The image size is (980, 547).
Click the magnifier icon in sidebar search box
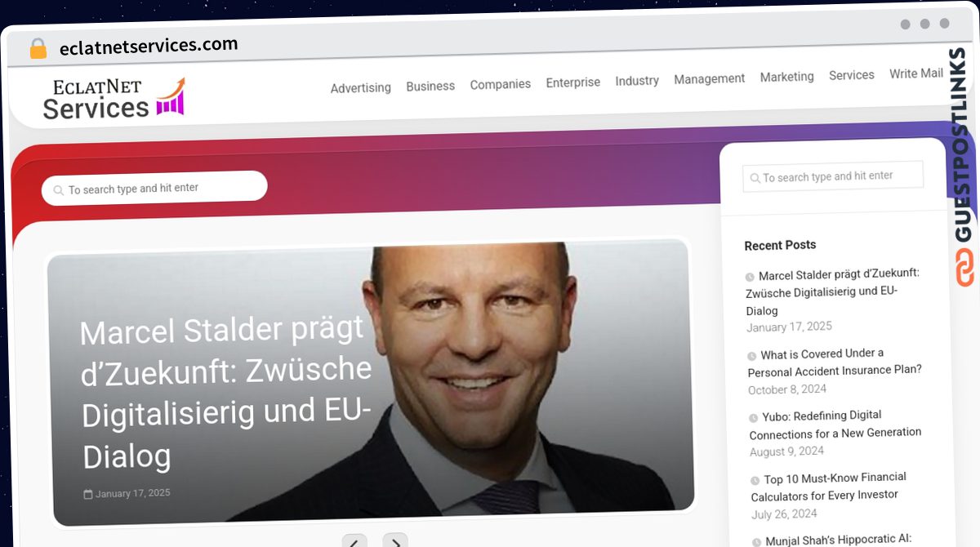coord(756,178)
